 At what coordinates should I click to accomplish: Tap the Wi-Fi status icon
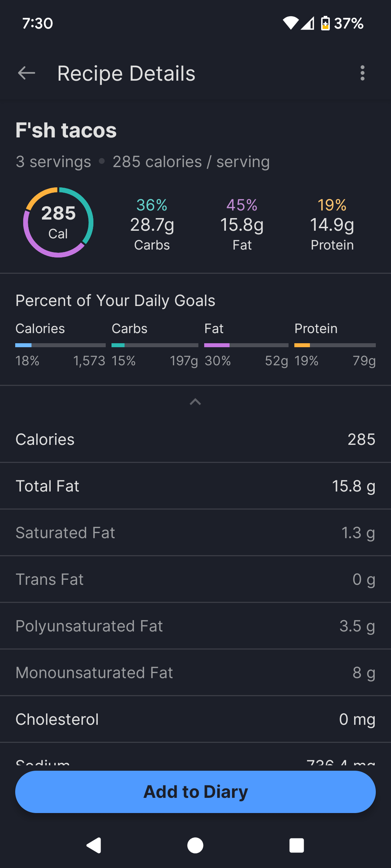point(290,24)
